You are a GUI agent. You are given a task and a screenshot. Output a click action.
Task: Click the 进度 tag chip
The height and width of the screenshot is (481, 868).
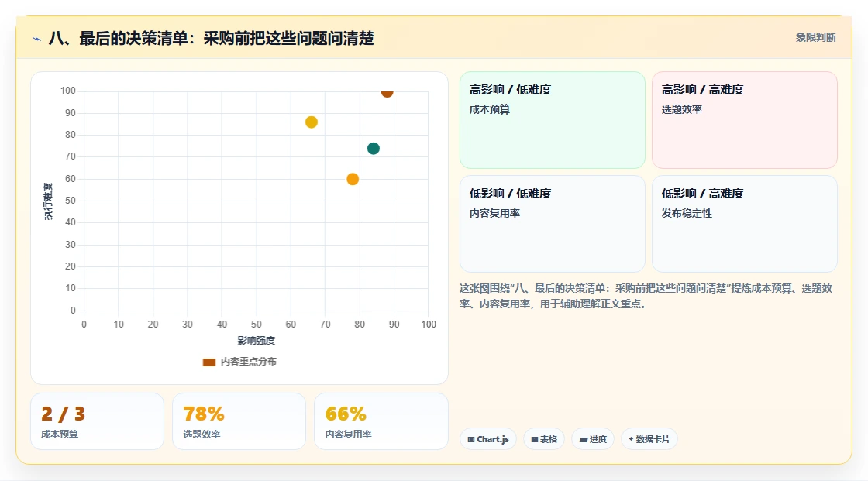[593, 439]
